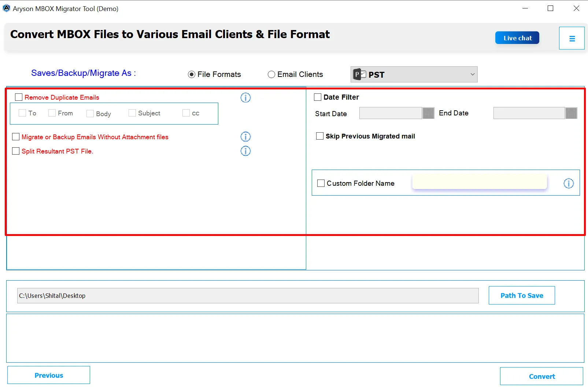The height and width of the screenshot is (388, 588).
Task: Click the Custom Folder Name text field
Action: coord(479,182)
